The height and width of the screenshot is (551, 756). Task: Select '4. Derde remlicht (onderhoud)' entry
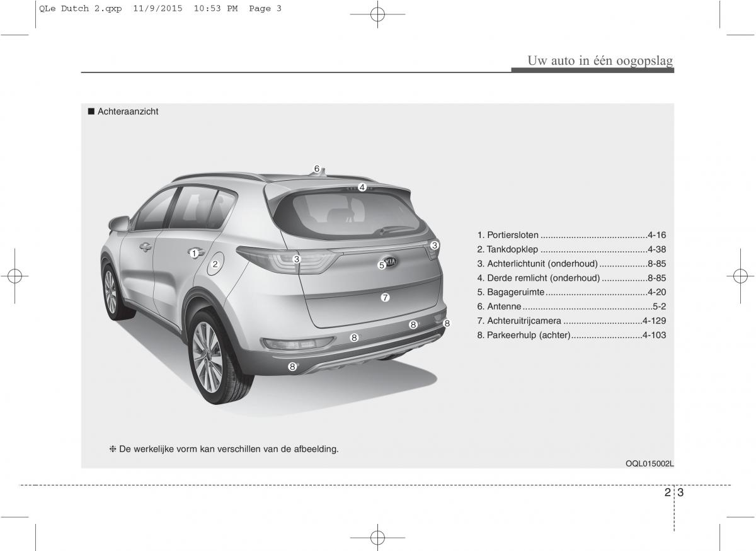pos(571,278)
